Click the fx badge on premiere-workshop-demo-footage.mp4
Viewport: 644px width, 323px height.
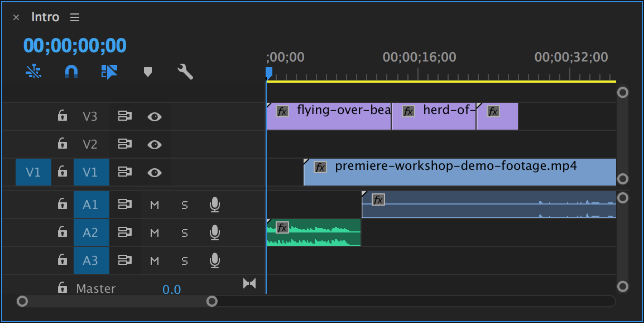(320, 167)
